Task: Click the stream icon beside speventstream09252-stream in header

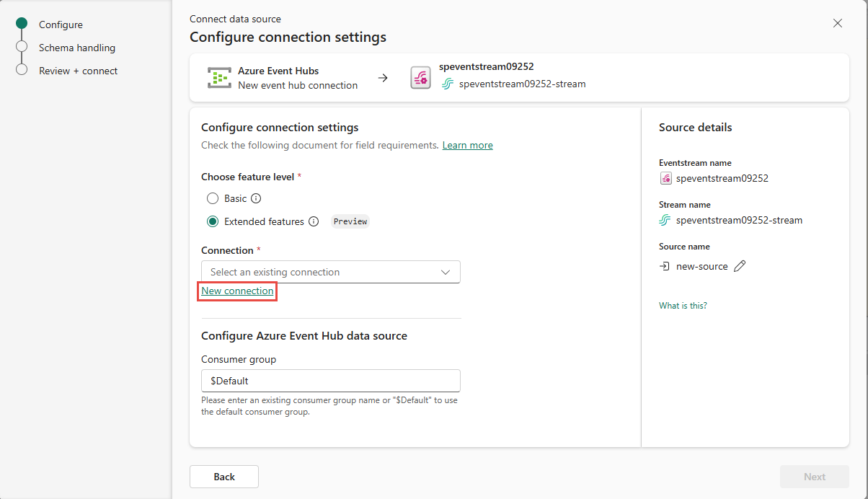Action: click(x=447, y=84)
